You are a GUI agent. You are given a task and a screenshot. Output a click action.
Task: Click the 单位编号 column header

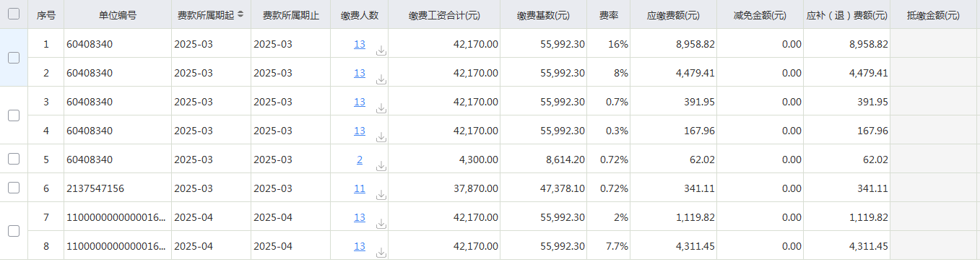[117, 15]
